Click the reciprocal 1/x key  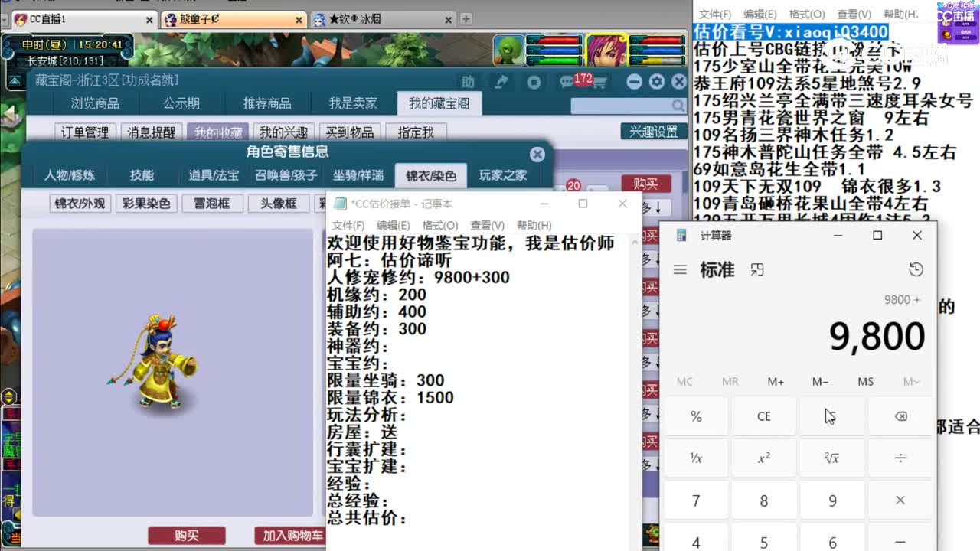click(x=696, y=458)
